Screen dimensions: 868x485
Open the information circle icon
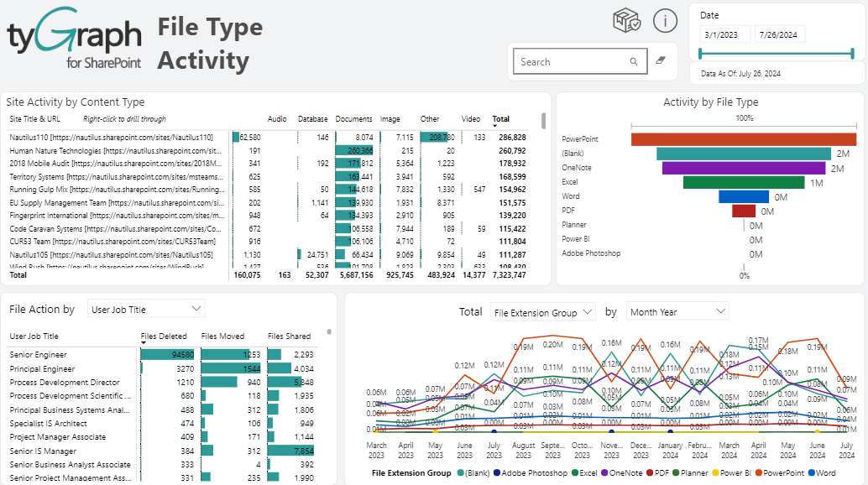[665, 20]
